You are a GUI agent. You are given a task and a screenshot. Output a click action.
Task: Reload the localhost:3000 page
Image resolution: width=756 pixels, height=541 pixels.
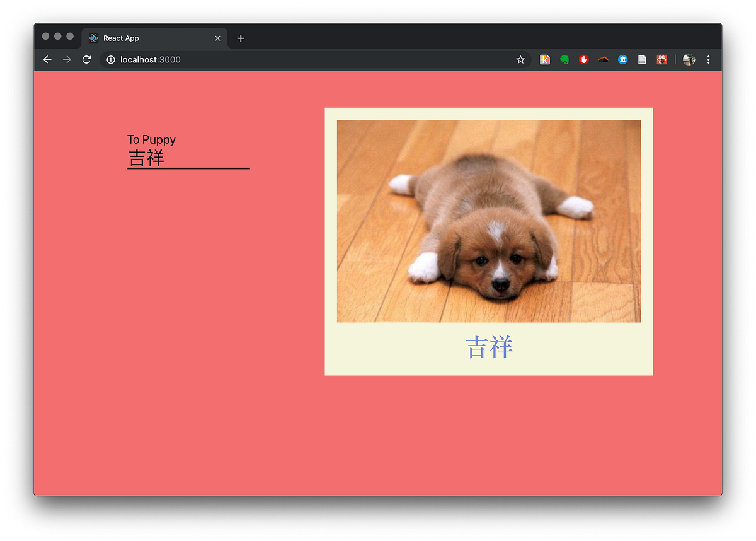(86, 59)
